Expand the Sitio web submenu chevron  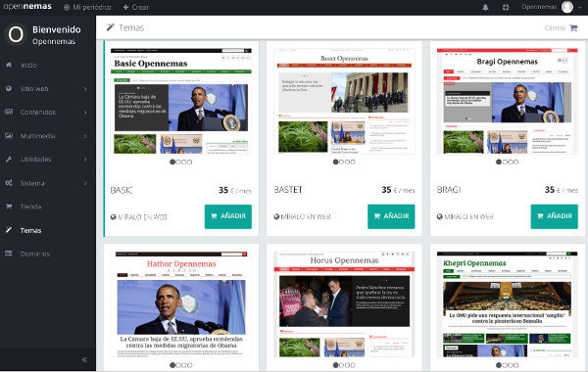(85, 89)
